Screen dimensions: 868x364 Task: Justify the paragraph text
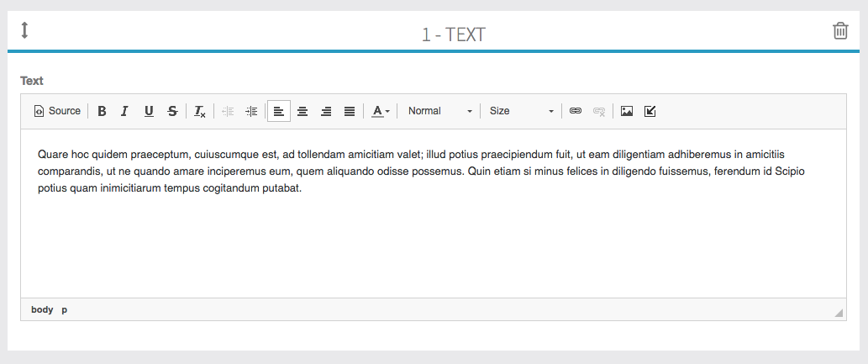tap(350, 111)
